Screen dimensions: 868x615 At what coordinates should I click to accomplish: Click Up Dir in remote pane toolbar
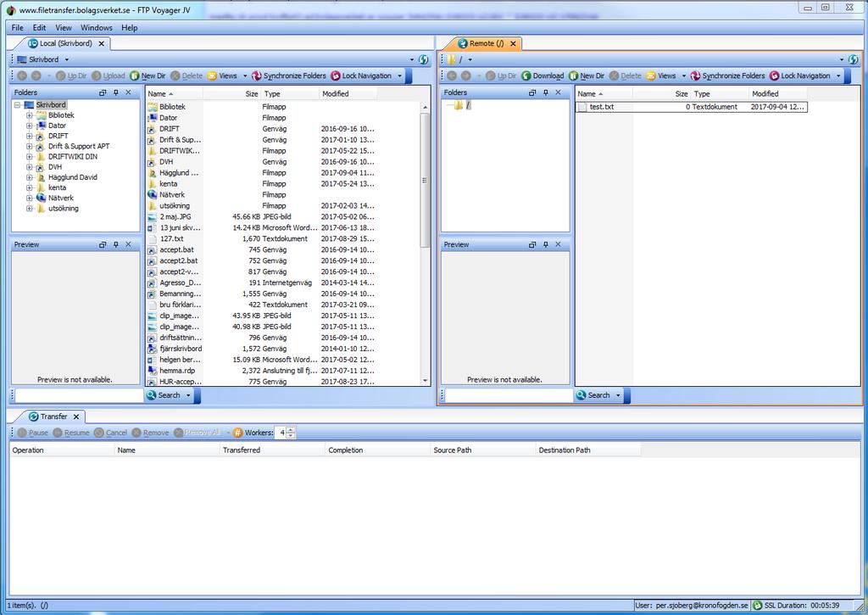pyautogui.click(x=501, y=75)
